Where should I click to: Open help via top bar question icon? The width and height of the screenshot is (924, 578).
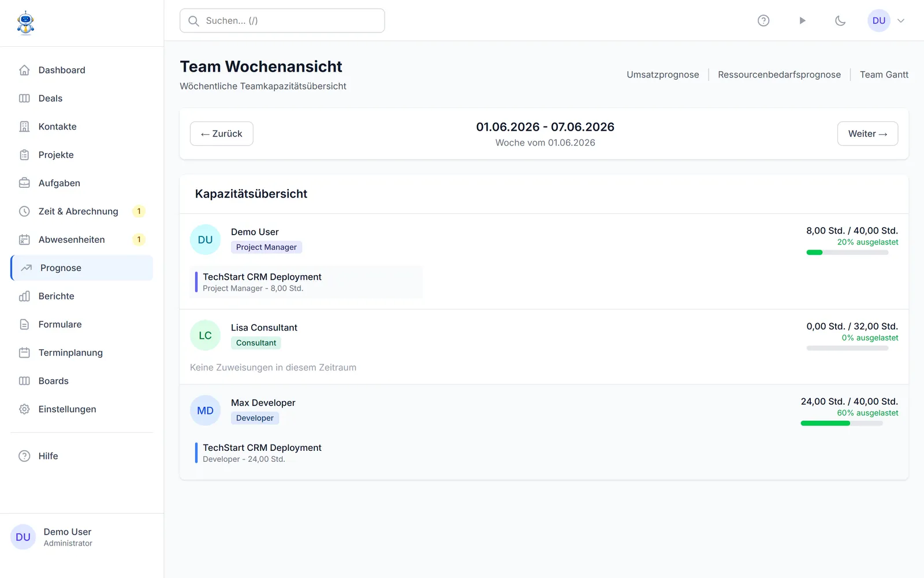[x=763, y=21]
